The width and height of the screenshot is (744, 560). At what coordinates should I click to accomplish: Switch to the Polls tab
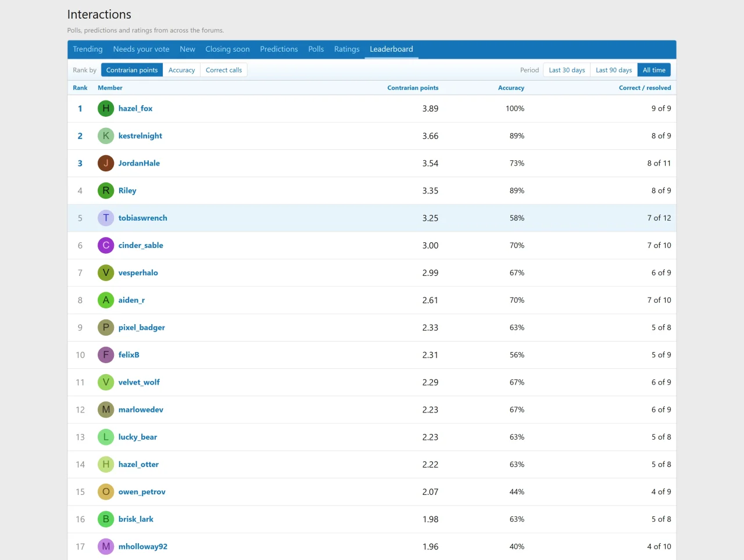(316, 49)
